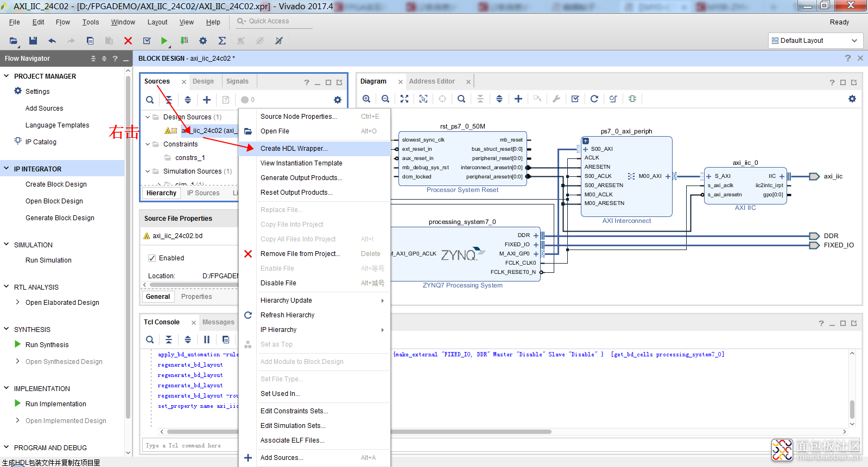
Task: Click the Properties tab in Source File Properties
Action: coord(197,297)
